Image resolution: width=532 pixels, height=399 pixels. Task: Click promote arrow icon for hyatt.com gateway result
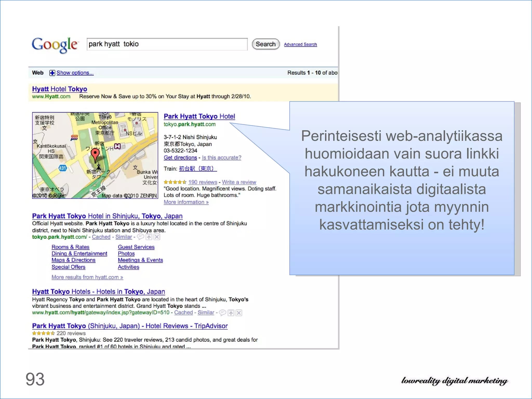point(231,313)
